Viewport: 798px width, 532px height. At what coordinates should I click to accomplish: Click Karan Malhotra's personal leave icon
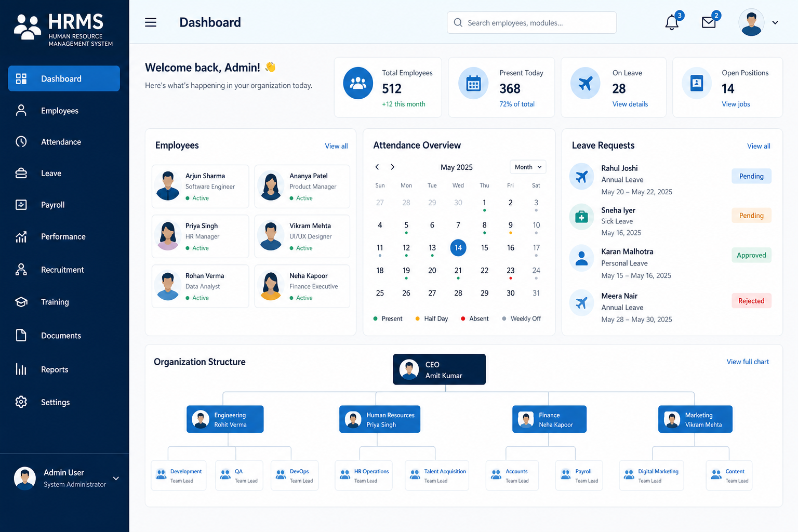pyautogui.click(x=581, y=258)
